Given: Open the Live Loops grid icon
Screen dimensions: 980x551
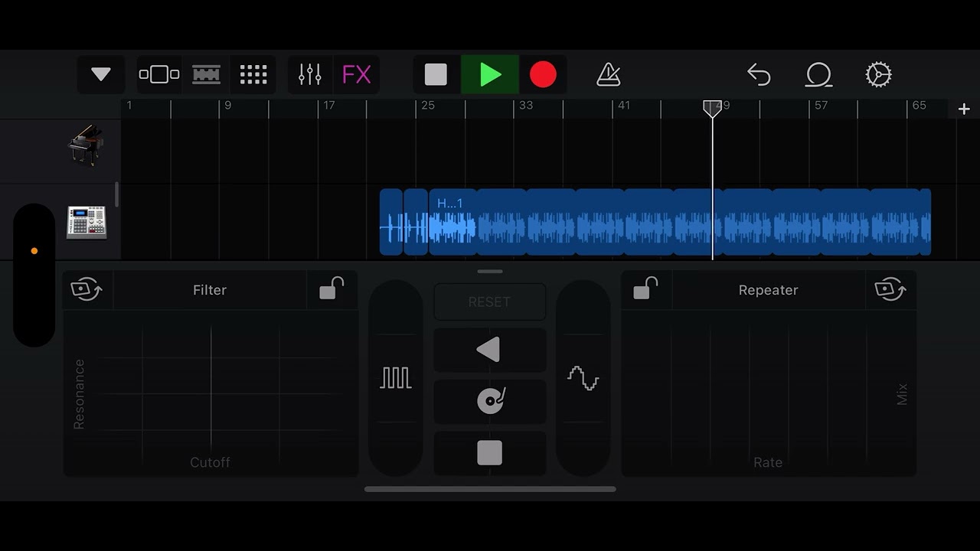Looking at the screenshot, I should [253, 74].
